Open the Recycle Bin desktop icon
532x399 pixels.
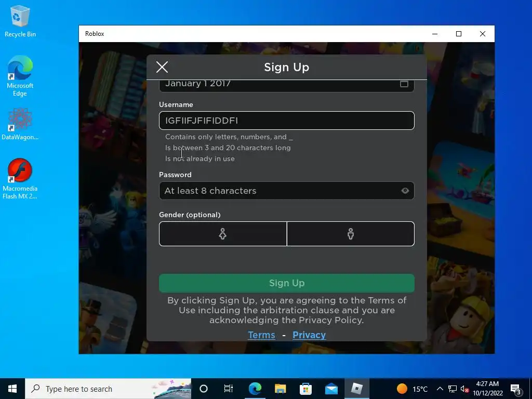[20, 21]
